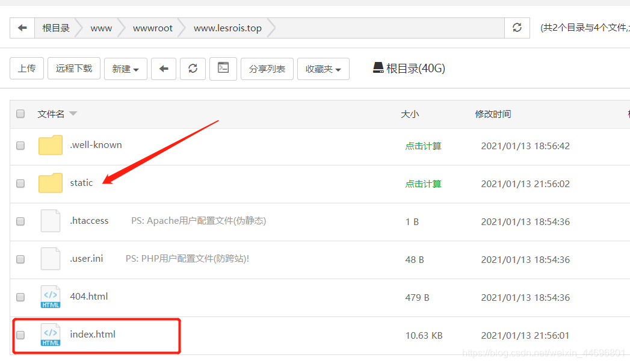The height and width of the screenshot is (364, 630).
Task: Click the 修改时间 column header
Action: (493, 114)
